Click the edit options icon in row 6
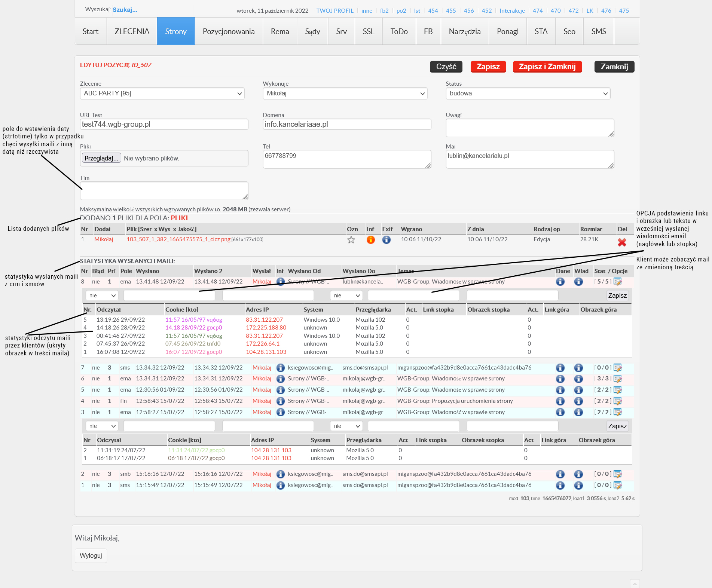Image resolution: width=712 pixels, height=588 pixels. point(618,379)
